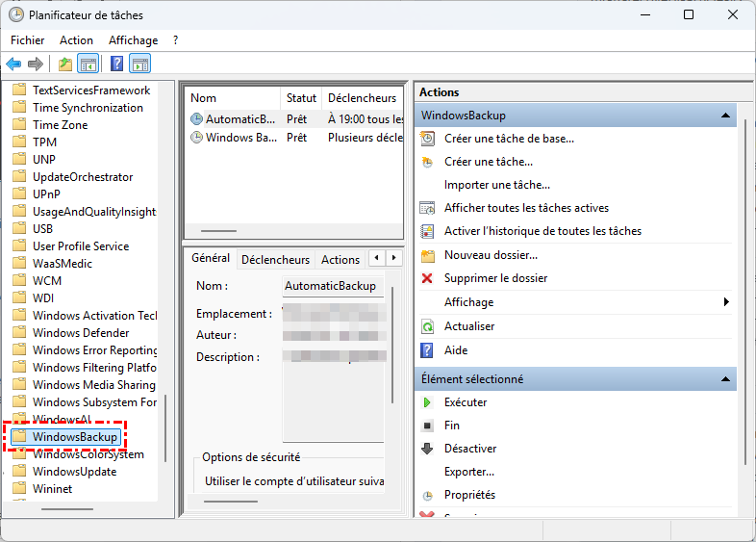Screen dimensions: 756x542
Task: Click the AutomaticB... task clock icon
Action: [x=197, y=118]
